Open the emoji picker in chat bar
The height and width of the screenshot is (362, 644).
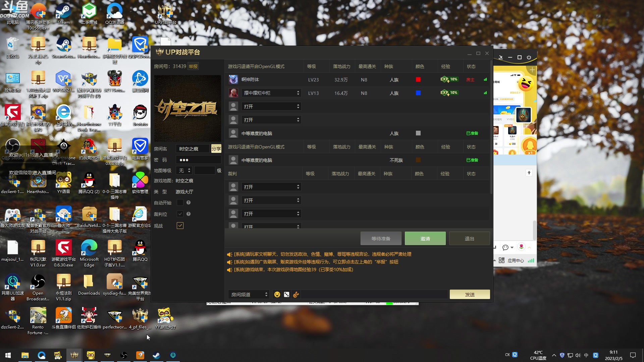[277, 294]
